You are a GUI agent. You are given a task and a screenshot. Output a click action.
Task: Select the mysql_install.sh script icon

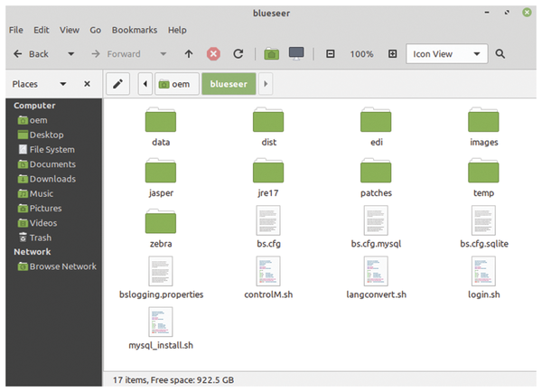(161, 322)
